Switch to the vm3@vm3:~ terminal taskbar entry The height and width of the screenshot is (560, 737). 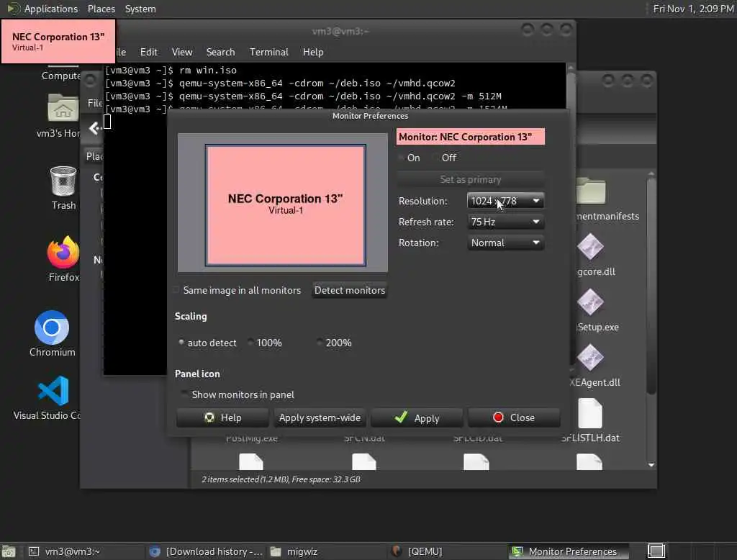(85, 551)
